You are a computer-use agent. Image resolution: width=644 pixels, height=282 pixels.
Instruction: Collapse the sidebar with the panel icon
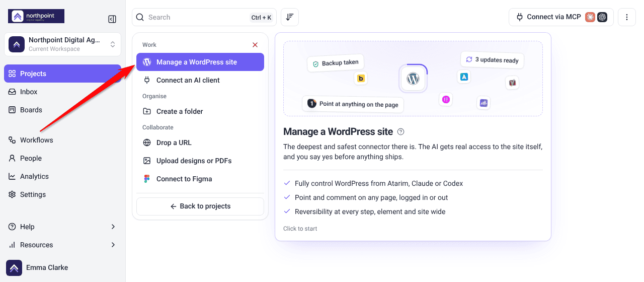click(112, 19)
